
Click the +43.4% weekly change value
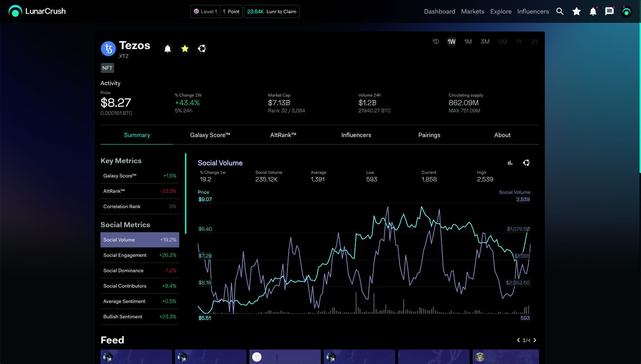point(187,103)
